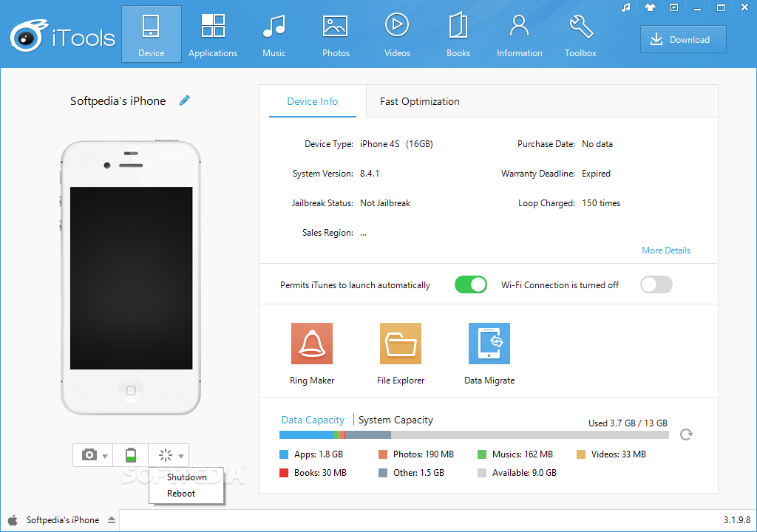Viewport: 757px width, 532px height.
Task: Click the power options spinner icon
Action: coord(165,454)
